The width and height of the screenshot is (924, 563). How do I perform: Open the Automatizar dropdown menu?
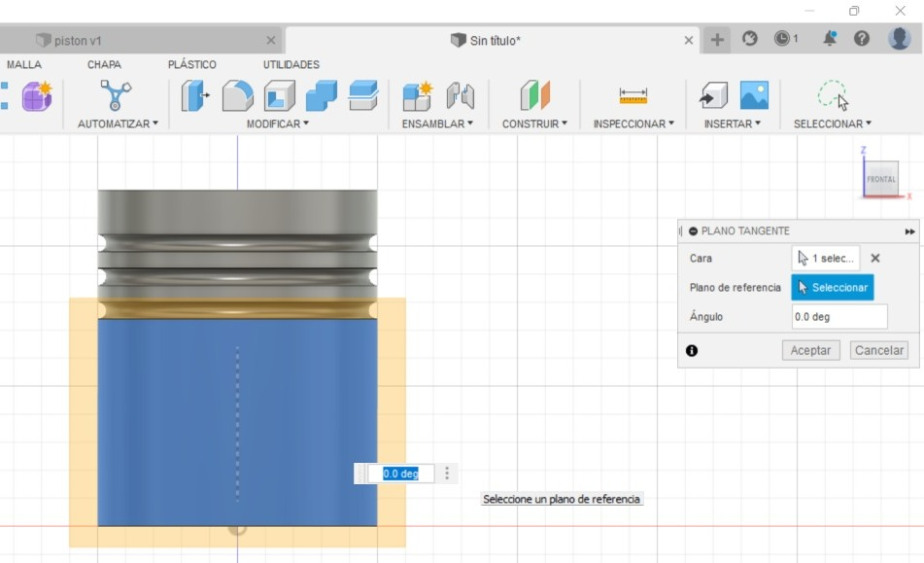pyautogui.click(x=118, y=123)
